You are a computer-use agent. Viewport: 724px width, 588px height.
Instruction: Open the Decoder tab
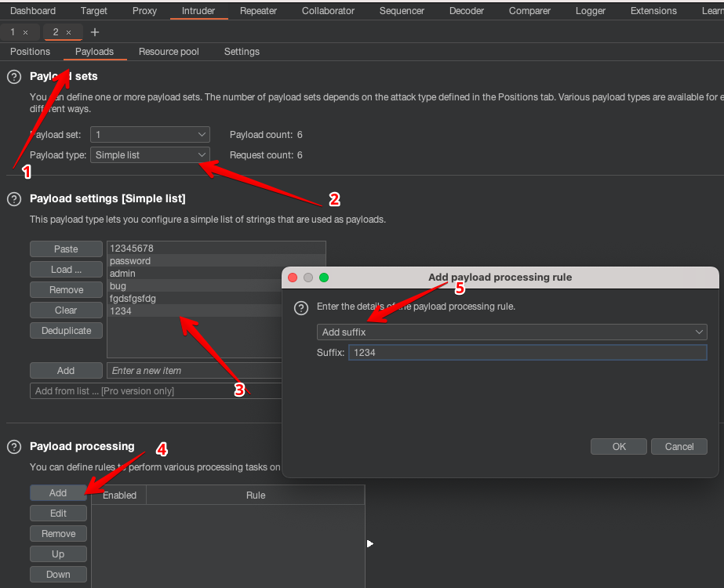[467, 11]
